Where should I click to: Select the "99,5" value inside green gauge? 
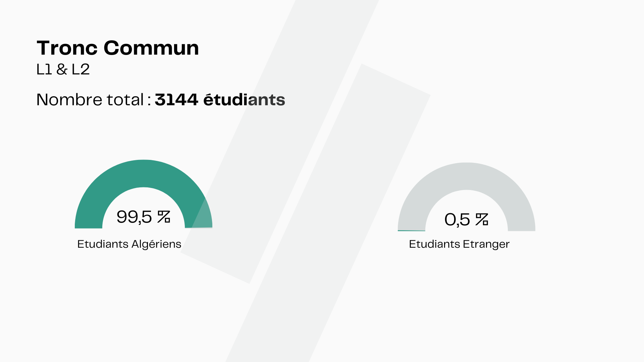134,217
